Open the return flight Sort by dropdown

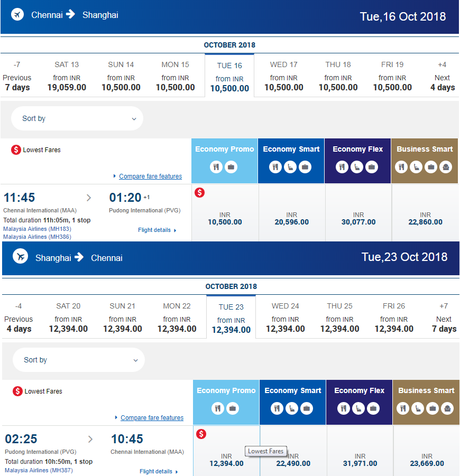[79, 360]
